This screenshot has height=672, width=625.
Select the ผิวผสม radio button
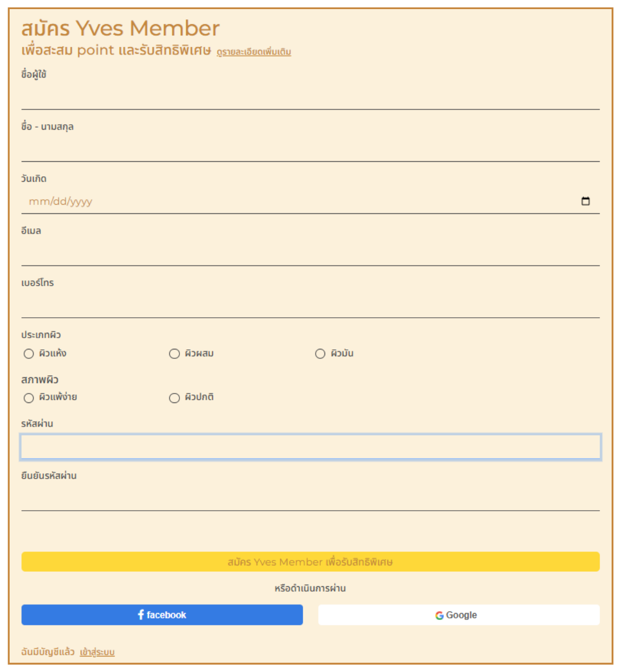(174, 354)
